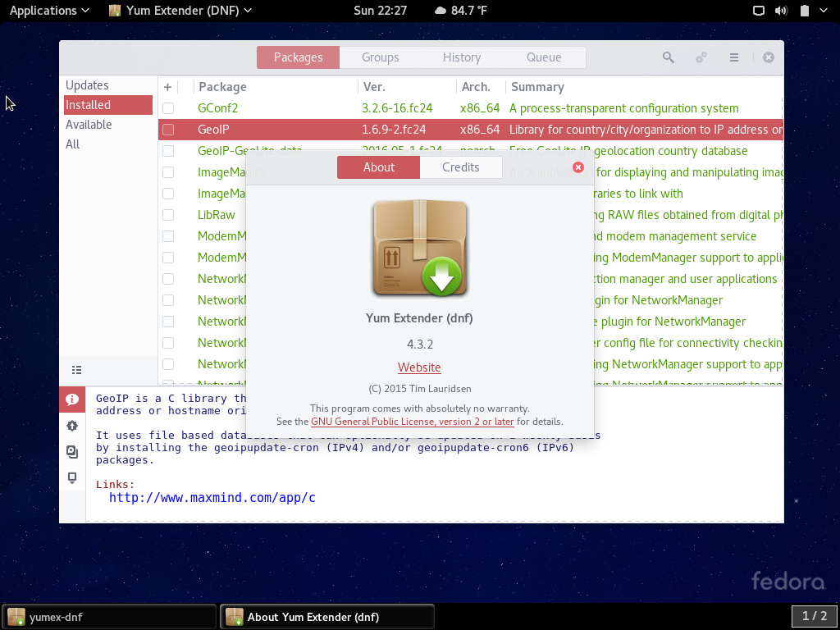Expand the system menu arrow in top bar
840x630 pixels.
pos(824,11)
